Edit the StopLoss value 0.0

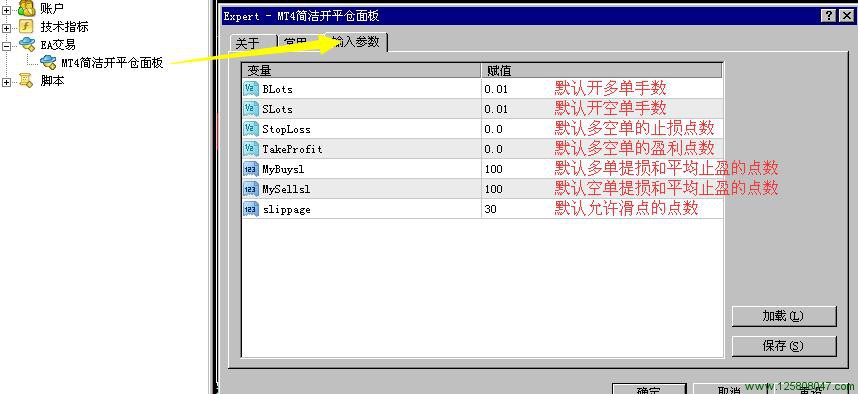point(493,129)
